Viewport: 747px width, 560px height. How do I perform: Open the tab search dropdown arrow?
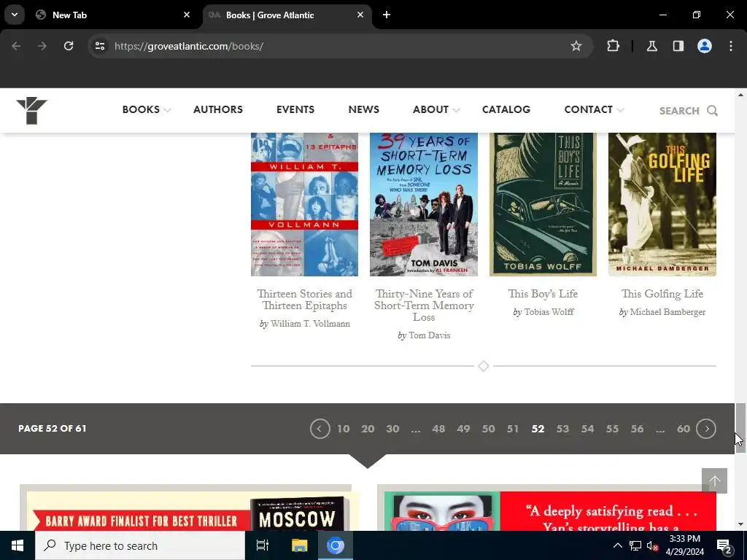click(15, 15)
